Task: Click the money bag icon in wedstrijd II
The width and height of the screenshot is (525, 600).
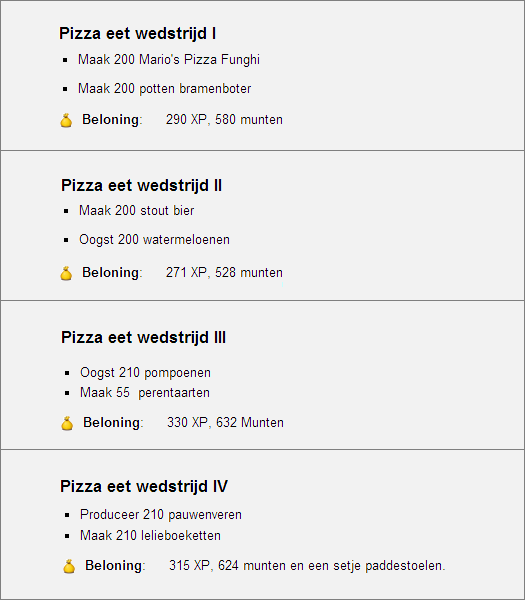Action: click(66, 273)
